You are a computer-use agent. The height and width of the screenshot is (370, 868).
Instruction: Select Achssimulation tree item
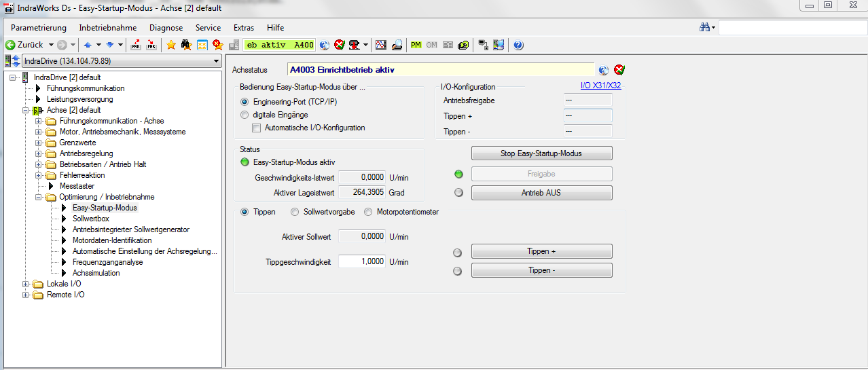coord(96,273)
